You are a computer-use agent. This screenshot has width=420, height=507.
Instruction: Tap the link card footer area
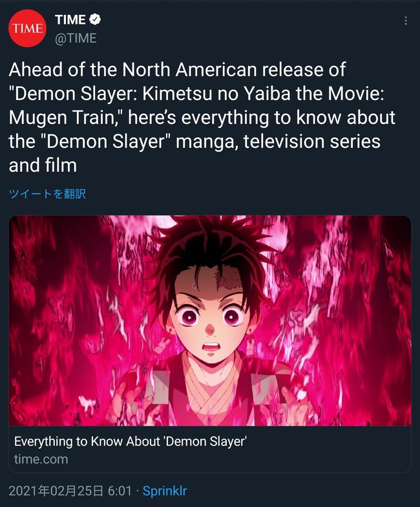[210, 450]
